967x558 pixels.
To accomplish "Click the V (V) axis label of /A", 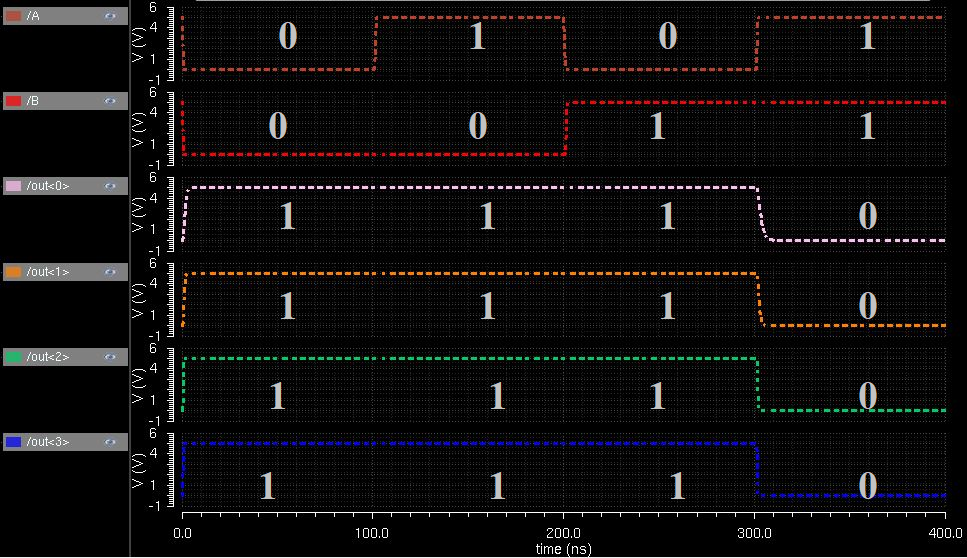I will click(138, 44).
